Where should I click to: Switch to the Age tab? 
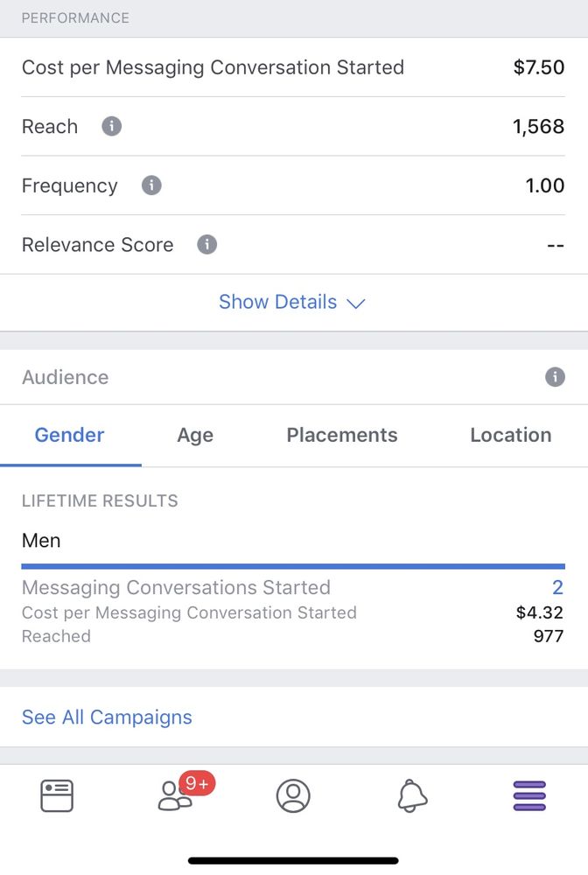pyautogui.click(x=195, y=435)
